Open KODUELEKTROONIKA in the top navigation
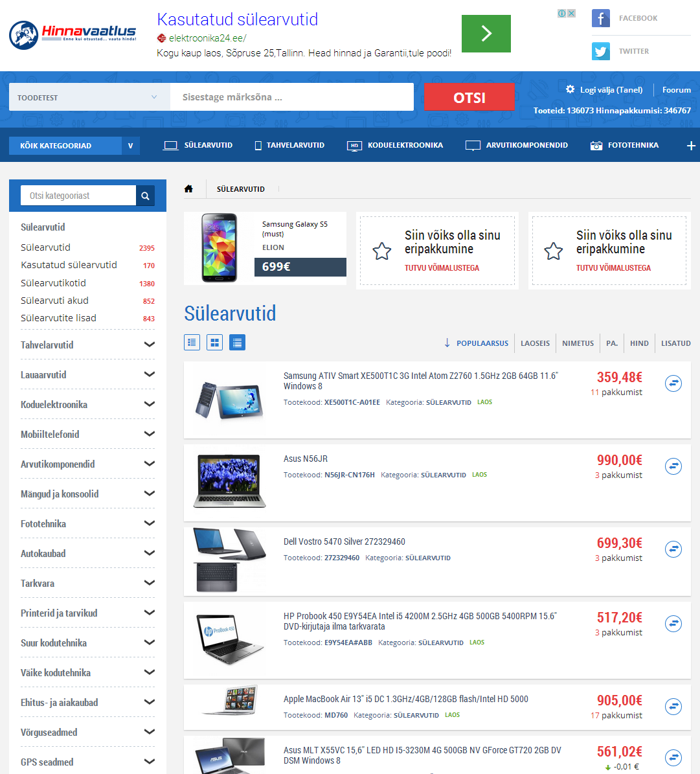 [x=395, y=146]
